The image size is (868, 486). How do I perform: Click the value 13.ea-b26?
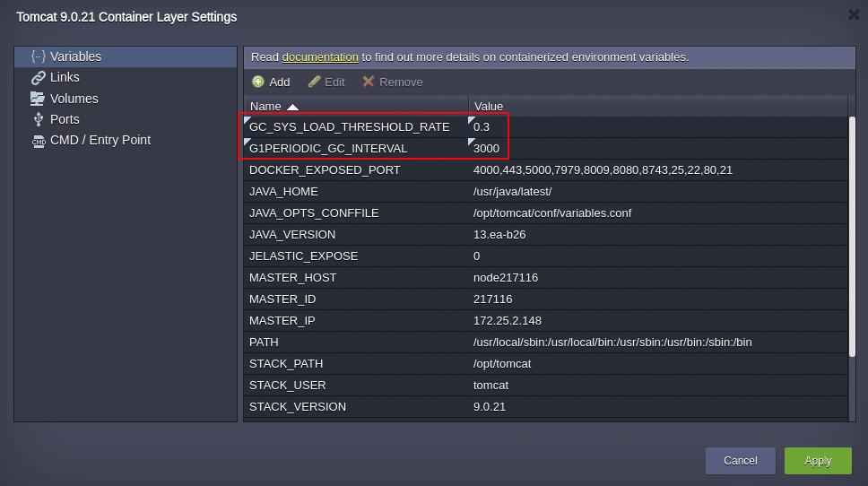pos(499,235)
